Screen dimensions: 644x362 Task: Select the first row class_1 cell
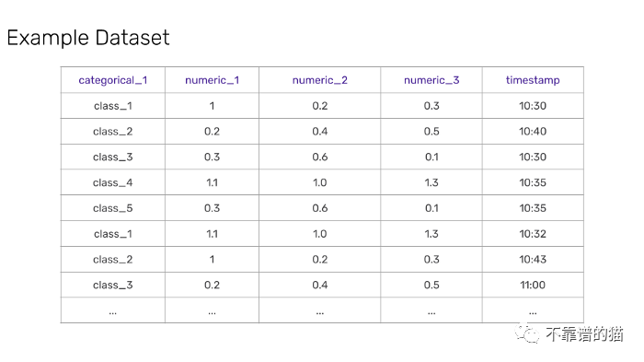[113, 106]
